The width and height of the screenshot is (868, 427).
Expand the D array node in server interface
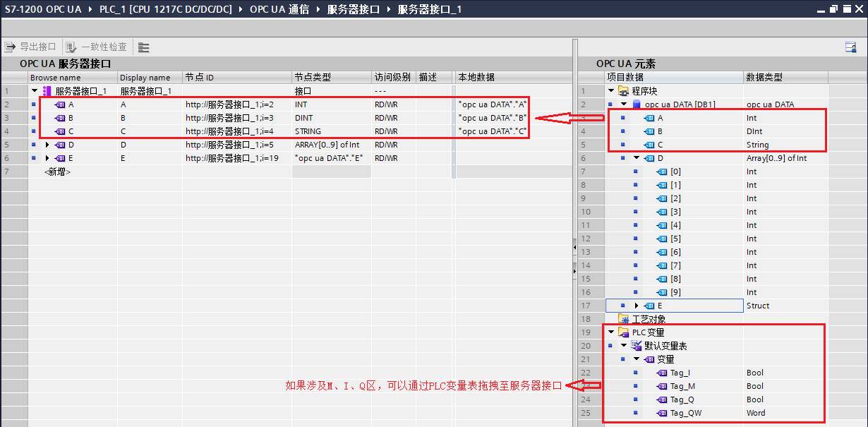click(x=47, y=145)
